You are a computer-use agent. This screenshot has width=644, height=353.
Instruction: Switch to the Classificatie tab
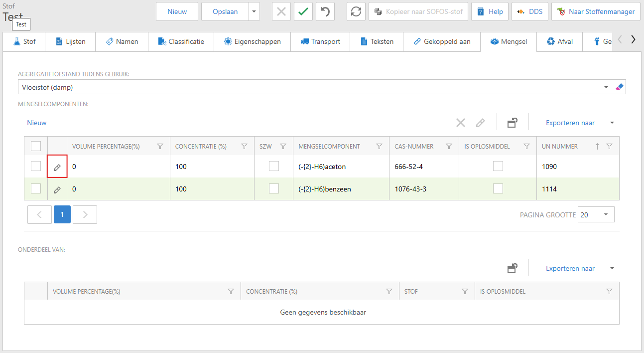click(181, 42)
